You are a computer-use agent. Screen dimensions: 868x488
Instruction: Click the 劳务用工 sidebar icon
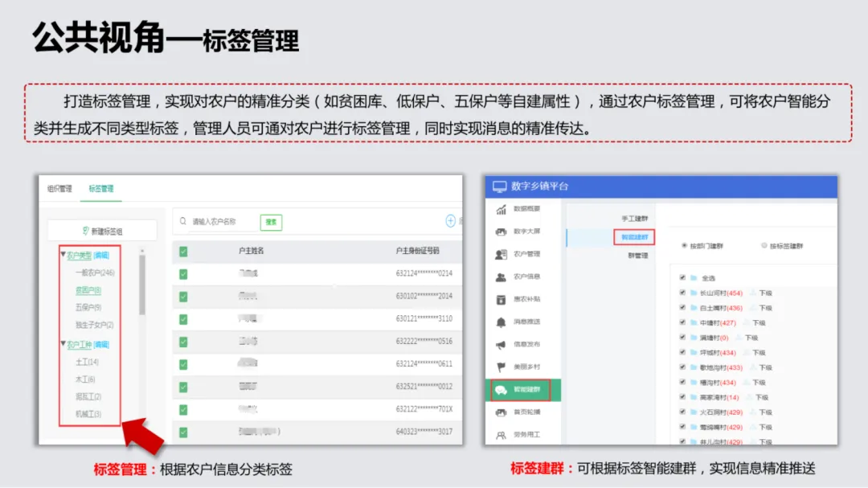click(501, 436)
